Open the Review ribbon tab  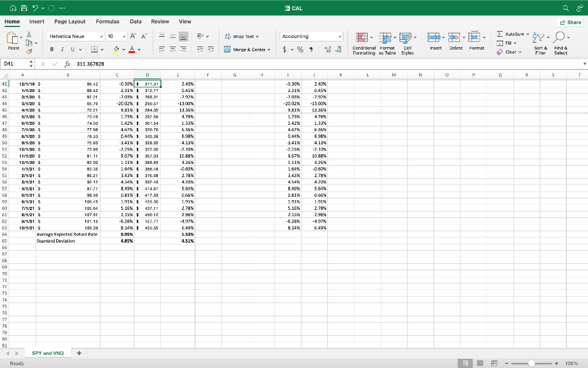click(x=161, y=21)
